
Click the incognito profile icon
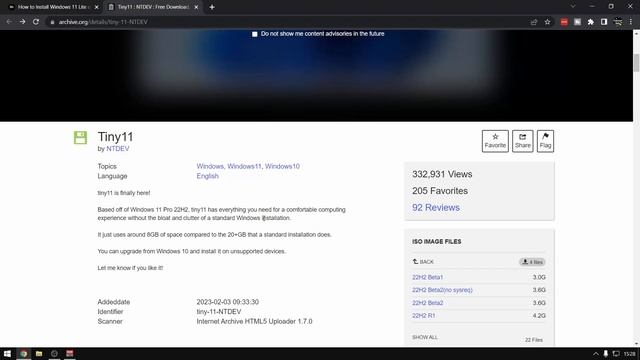click(x=618, y=22)
